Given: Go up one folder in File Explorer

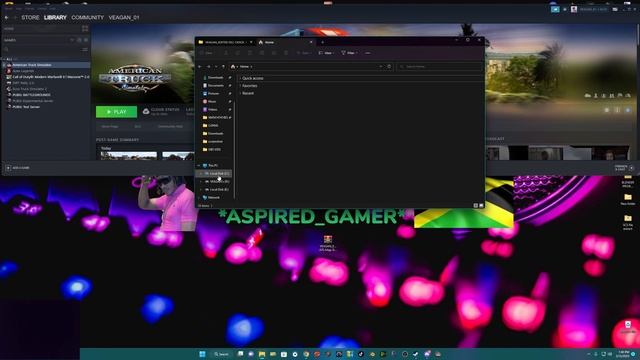Looking at the screenshot, I should point(223,67).
